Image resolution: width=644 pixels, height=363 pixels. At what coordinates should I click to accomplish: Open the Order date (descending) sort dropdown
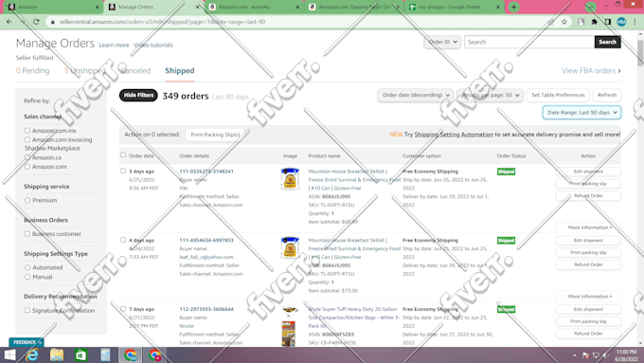[415, 95]
